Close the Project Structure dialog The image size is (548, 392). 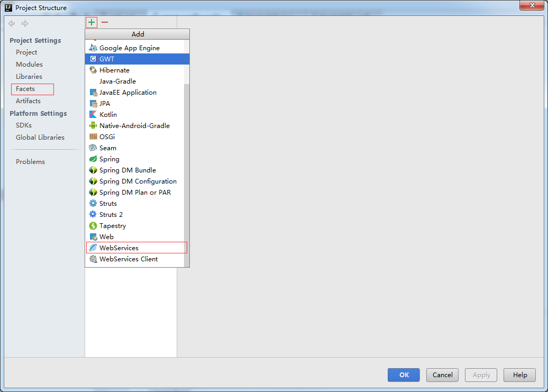coord(532,5)
